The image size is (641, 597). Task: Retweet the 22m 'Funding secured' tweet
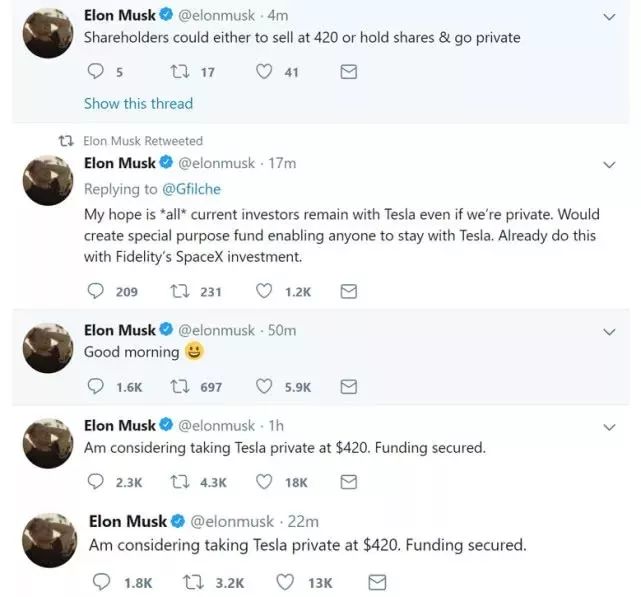(x=193, y=582)
